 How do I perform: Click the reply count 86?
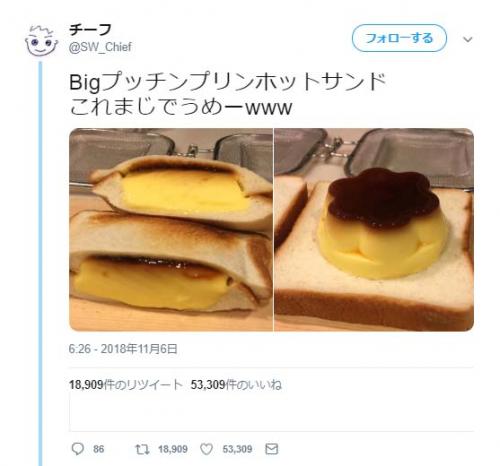[x=99, y=449]
